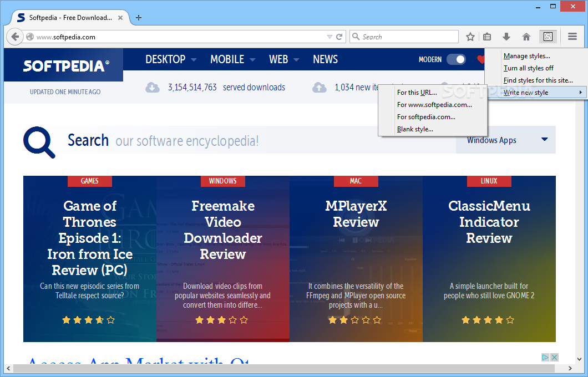Toggle the MODERN layout switch
Image resolution: width=588 pixels, height=377 pixels.
coord(457,59)
